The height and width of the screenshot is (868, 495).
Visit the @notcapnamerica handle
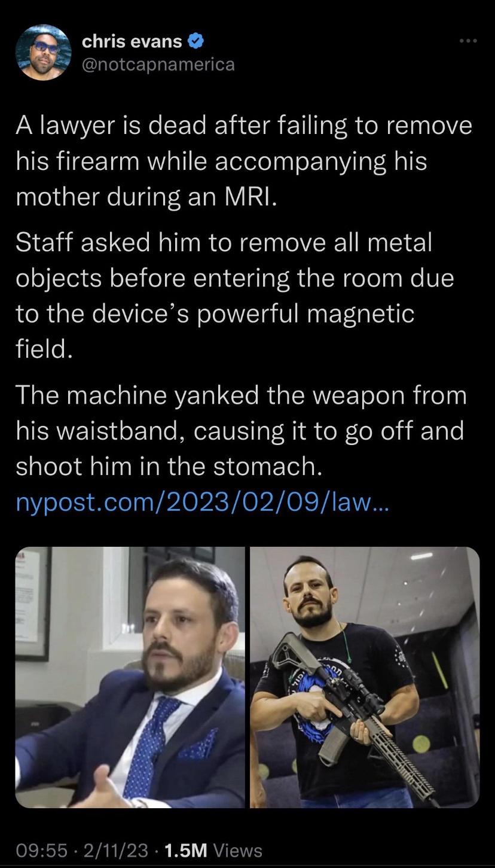158,64
